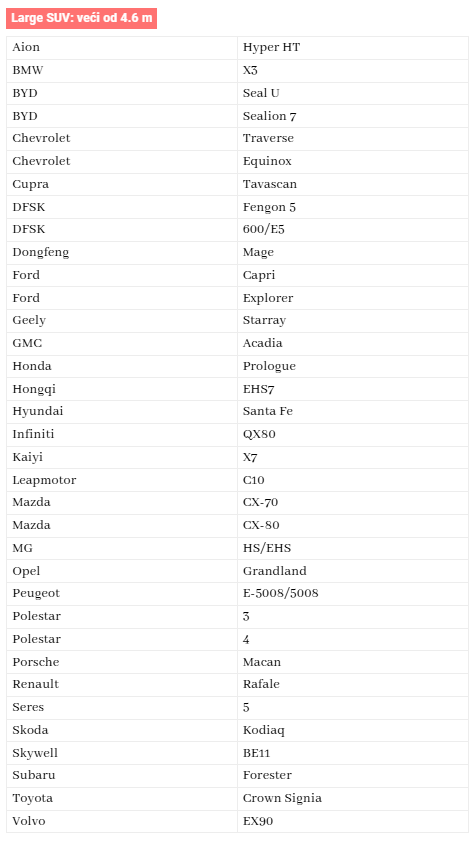Select the Geely Starray cell
Image resolution: width=475 pixels, height=850 pixels.
[353, 320]
